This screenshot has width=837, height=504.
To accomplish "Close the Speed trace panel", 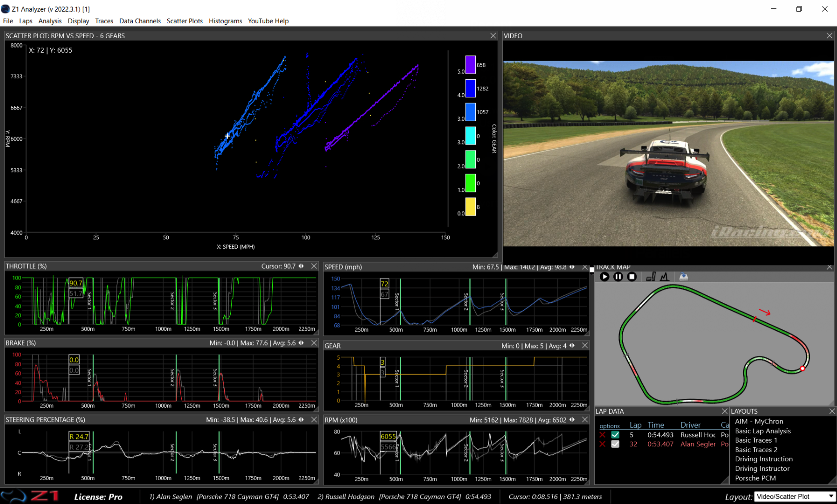I will [585, 267].
